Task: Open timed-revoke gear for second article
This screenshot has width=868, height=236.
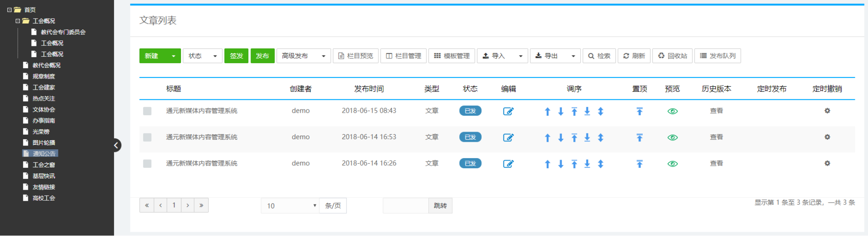Action: [827, 137]
